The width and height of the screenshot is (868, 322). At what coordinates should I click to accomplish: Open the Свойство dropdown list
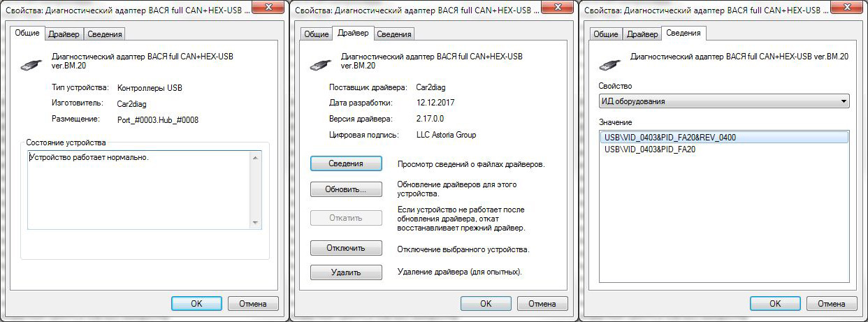point(724,101)
